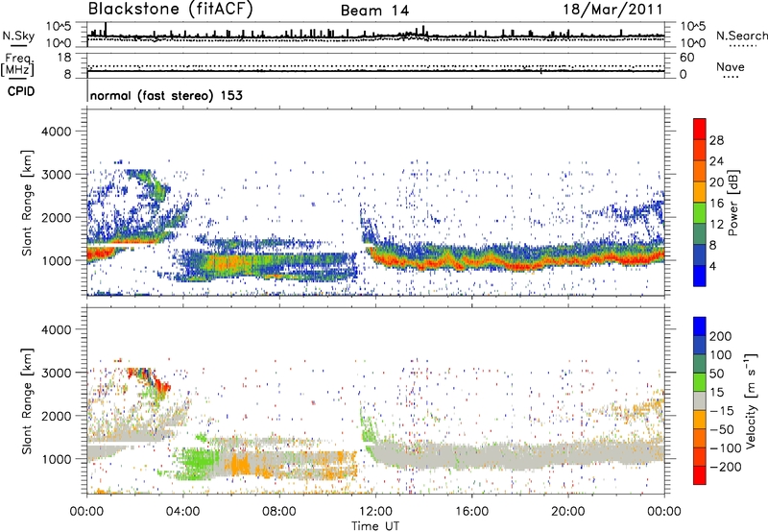Click the 'N.Sky' legend label
This screenshot has height=532, width=768.
tap(18, 36)
